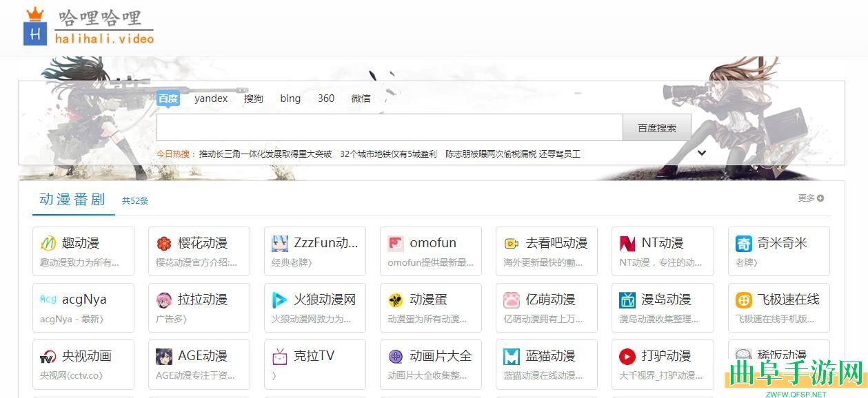868x398 pixels.
Task: Open the 央视动画 site title
Action: 87,356
